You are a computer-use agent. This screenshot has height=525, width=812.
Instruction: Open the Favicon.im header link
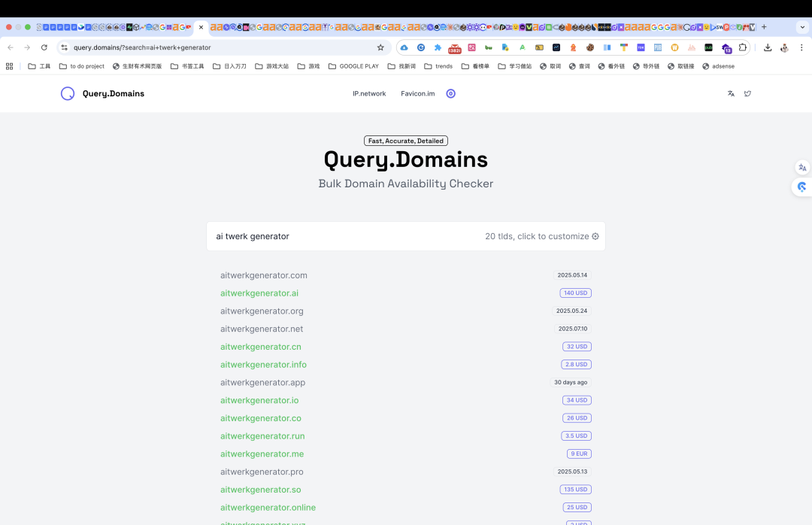[x=417, y=94]
